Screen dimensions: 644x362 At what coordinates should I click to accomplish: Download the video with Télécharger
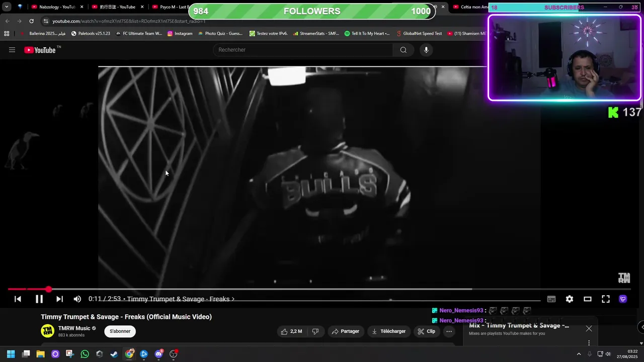388,331
